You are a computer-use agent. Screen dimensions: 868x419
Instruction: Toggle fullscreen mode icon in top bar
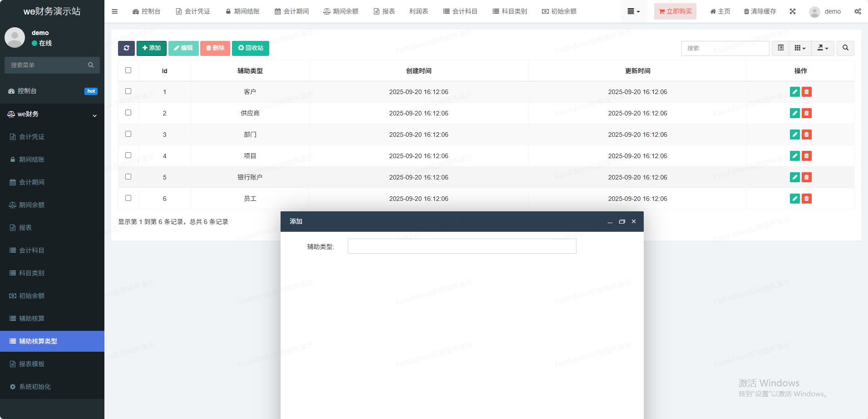point(793,11)
